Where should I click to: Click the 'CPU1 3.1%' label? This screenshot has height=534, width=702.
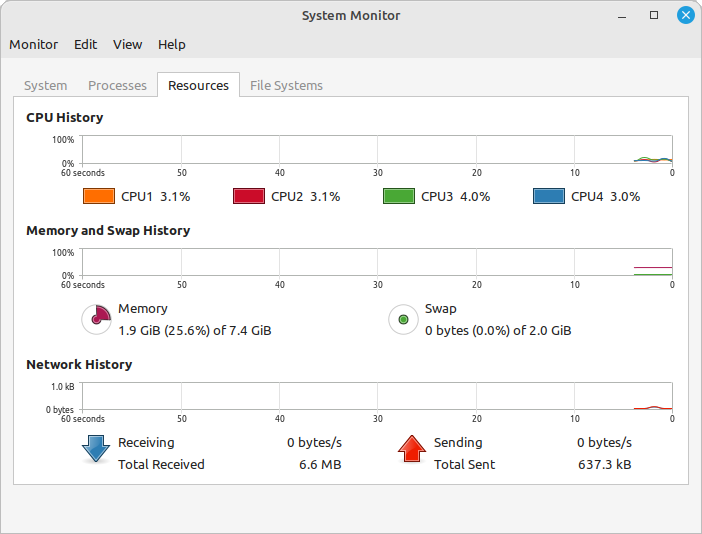click(156, 197)
